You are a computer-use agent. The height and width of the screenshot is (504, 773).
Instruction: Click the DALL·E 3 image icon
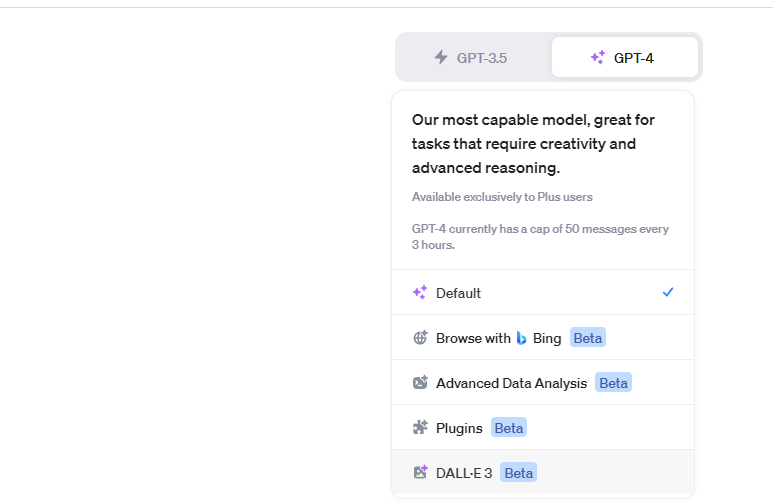420,473
